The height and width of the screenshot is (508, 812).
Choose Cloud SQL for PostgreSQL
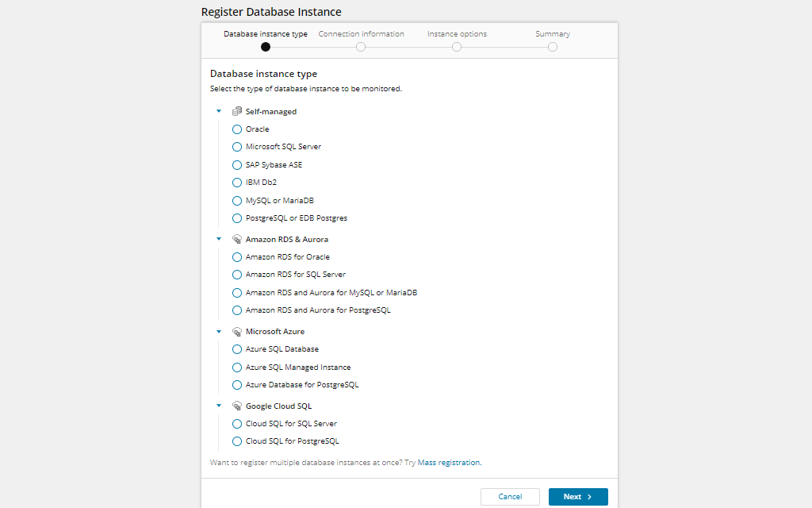click(x=237, y=441)
